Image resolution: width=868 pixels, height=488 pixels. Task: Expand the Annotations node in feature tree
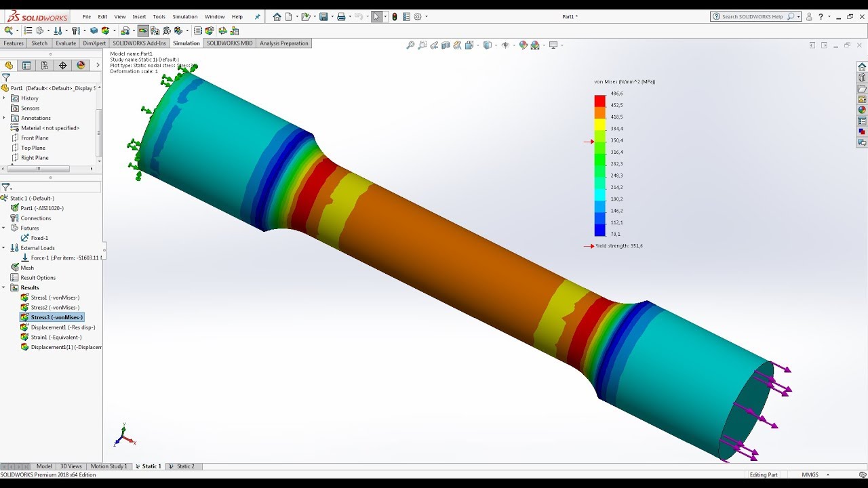4,118
